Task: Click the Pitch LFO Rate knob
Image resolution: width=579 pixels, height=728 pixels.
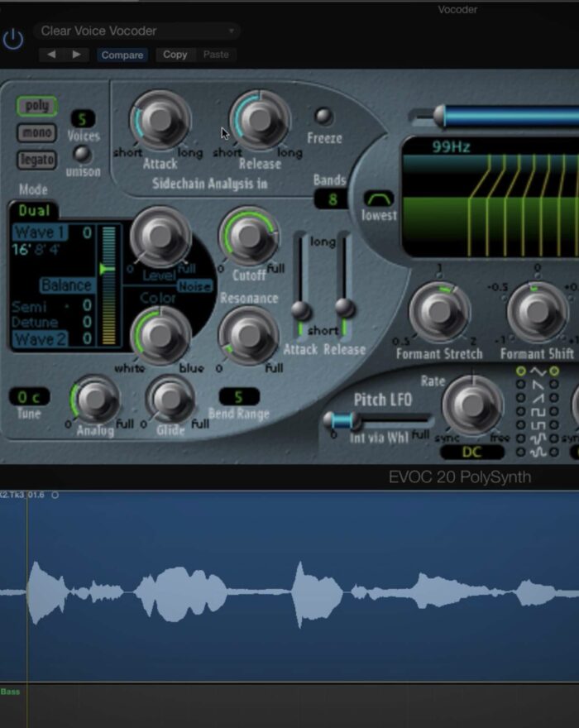Action: 471,405
